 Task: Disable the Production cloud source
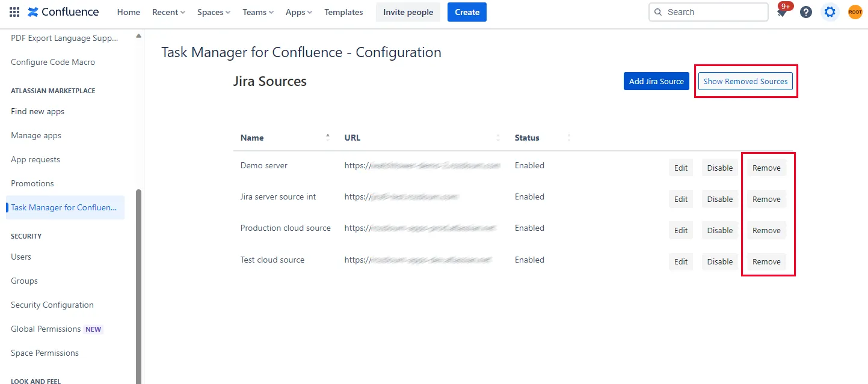(720, 230)
